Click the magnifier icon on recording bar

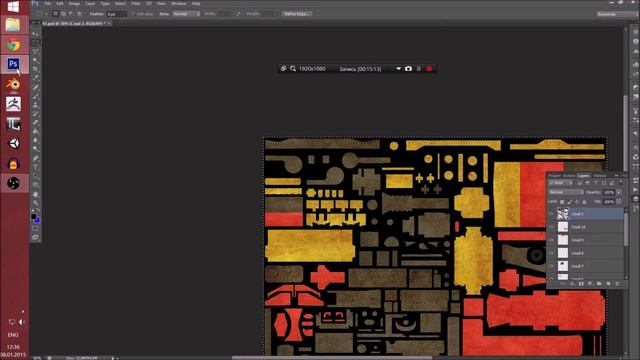point(293,69)
